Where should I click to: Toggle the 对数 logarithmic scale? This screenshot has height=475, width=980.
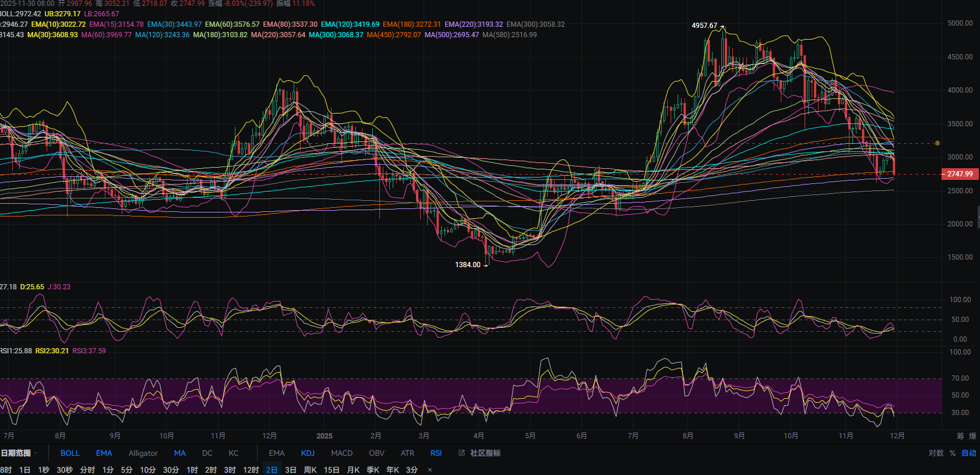936,453
